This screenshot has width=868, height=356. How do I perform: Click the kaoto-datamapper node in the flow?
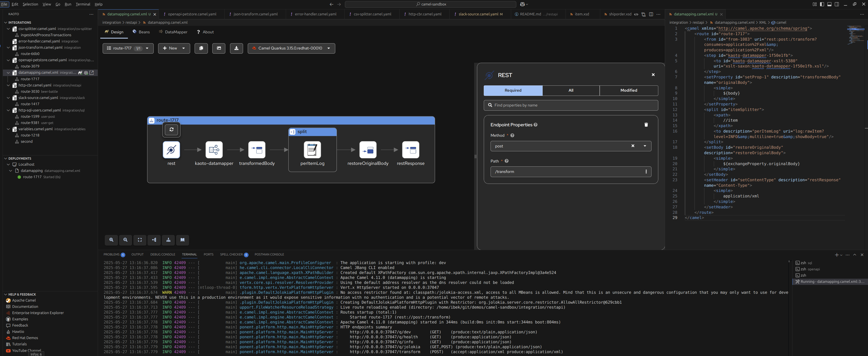click(214, 150)
